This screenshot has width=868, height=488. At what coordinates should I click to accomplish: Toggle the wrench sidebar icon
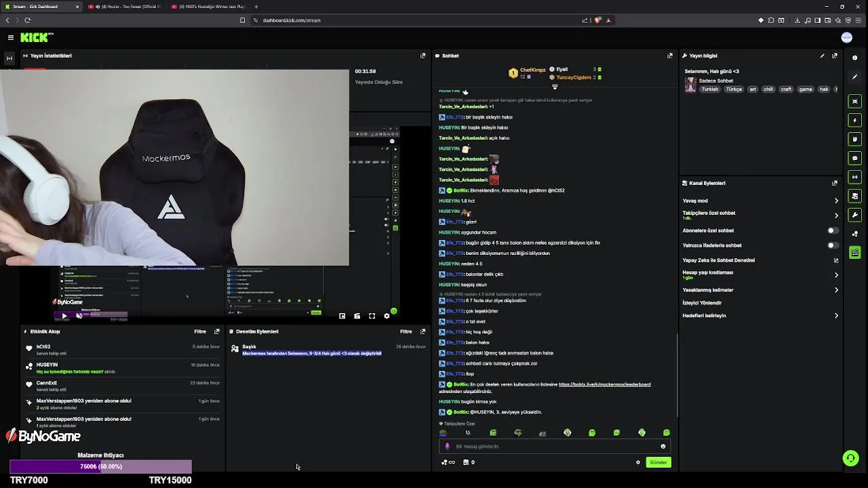[854, 215]
